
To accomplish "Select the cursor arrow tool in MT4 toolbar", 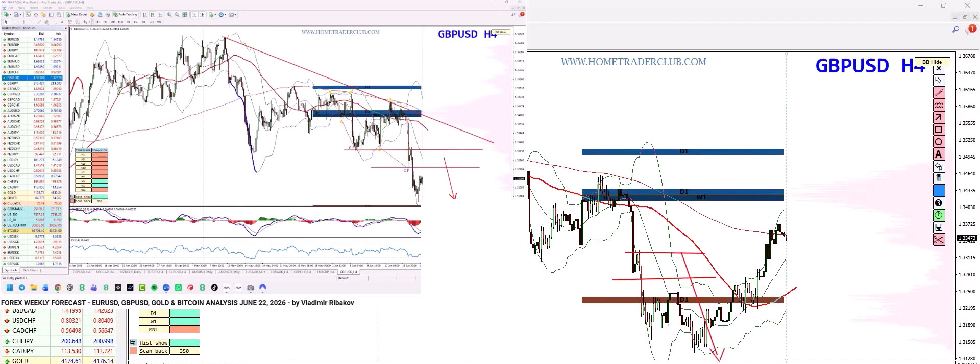I will click(x=6, y=22).
